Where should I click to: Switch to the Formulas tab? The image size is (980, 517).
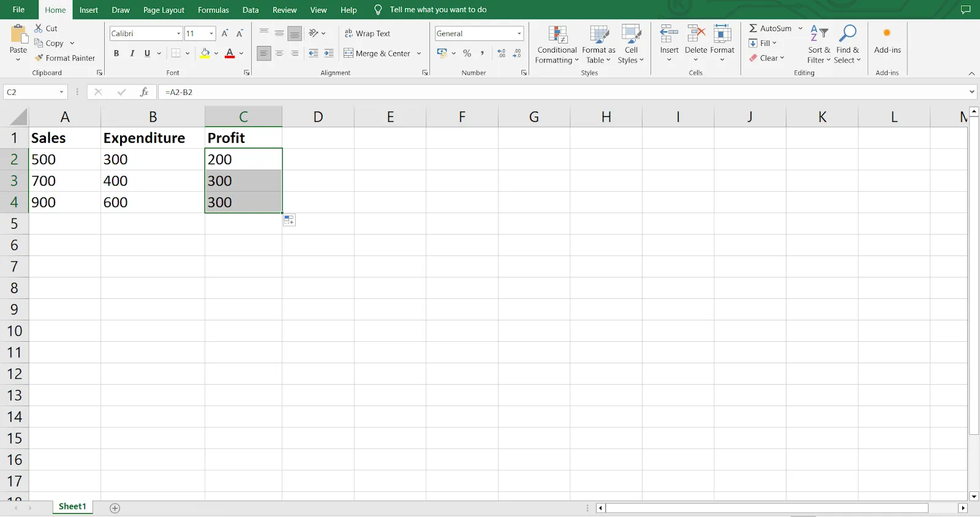[213, 10]
